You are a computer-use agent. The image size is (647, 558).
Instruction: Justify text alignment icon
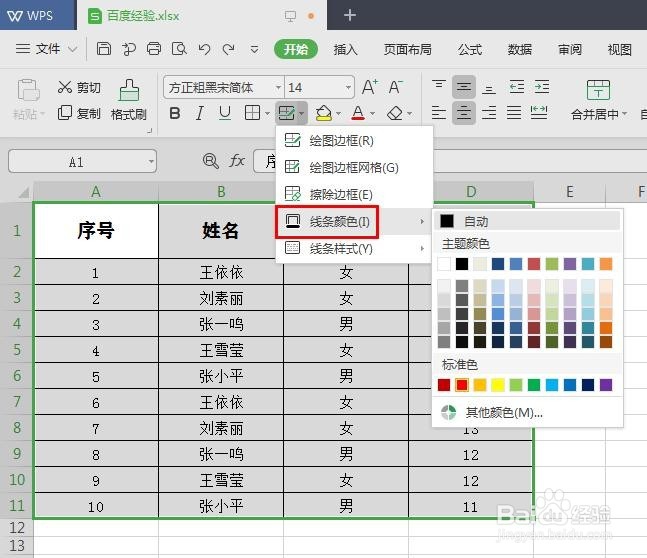(514, 113)
